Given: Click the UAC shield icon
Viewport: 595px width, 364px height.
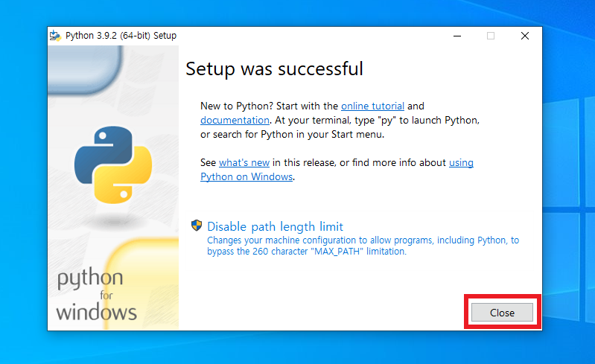Looking at the screenshot, I should point(196,226).
